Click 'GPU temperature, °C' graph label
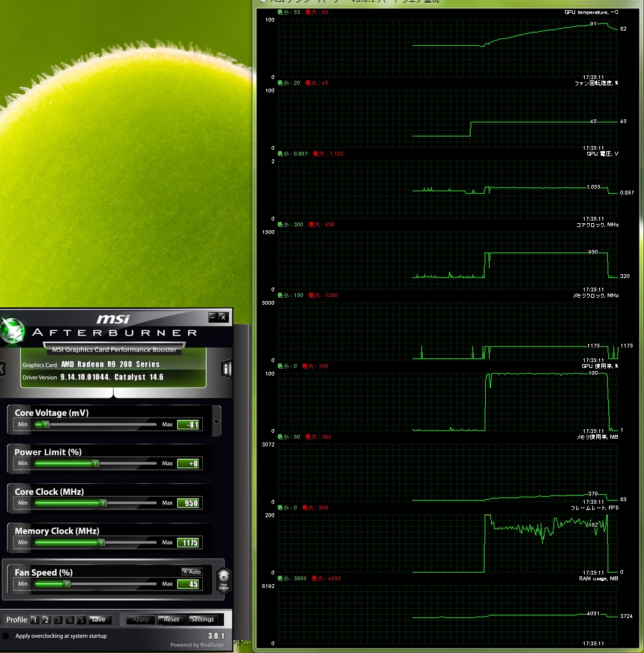644x653 pixels. click(591, 12)
